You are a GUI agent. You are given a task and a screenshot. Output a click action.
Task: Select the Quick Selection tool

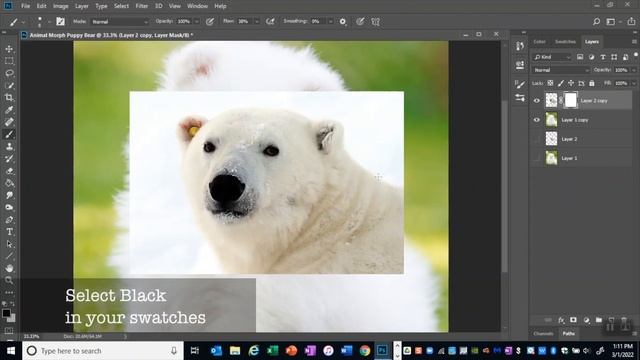[x=9, y=86]
